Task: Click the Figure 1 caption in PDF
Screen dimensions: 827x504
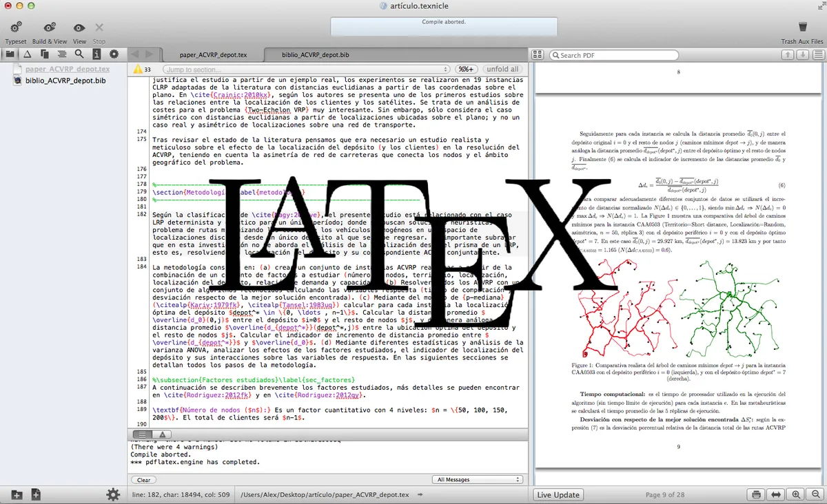Action: pos(679,371)
